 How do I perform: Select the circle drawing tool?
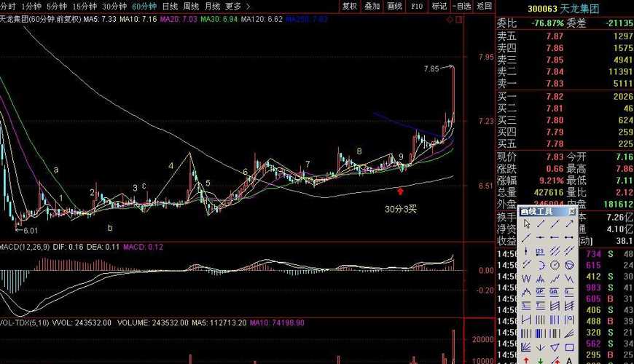coord(555,265)
